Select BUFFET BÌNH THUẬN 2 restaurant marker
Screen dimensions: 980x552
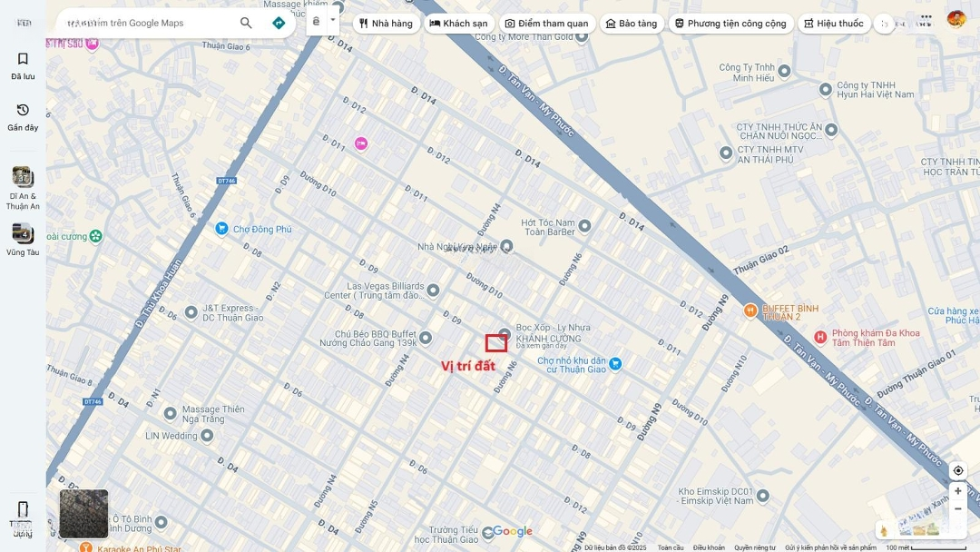click(x=750, y=310)
